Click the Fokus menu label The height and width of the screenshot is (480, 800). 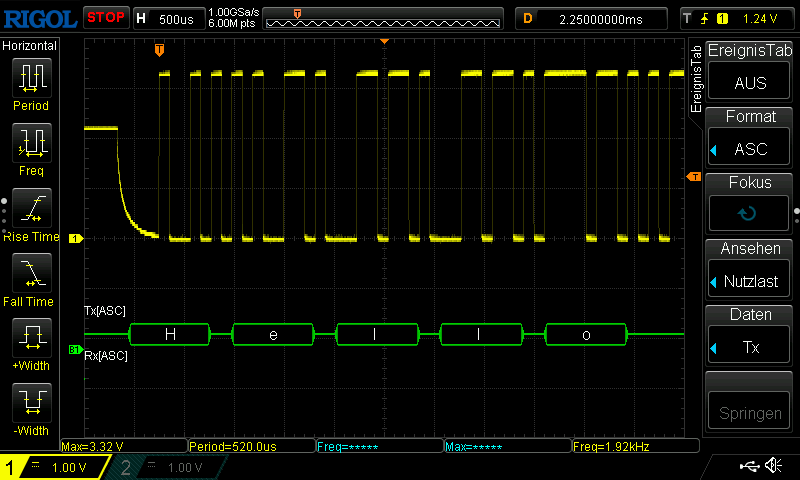[x=750, y=182]
